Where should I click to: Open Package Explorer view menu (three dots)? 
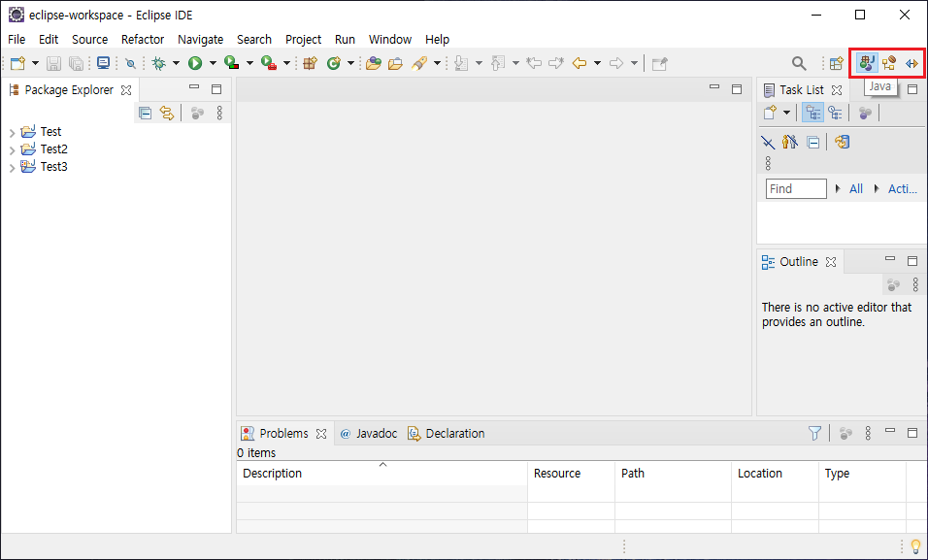click(x=219, y=113)
